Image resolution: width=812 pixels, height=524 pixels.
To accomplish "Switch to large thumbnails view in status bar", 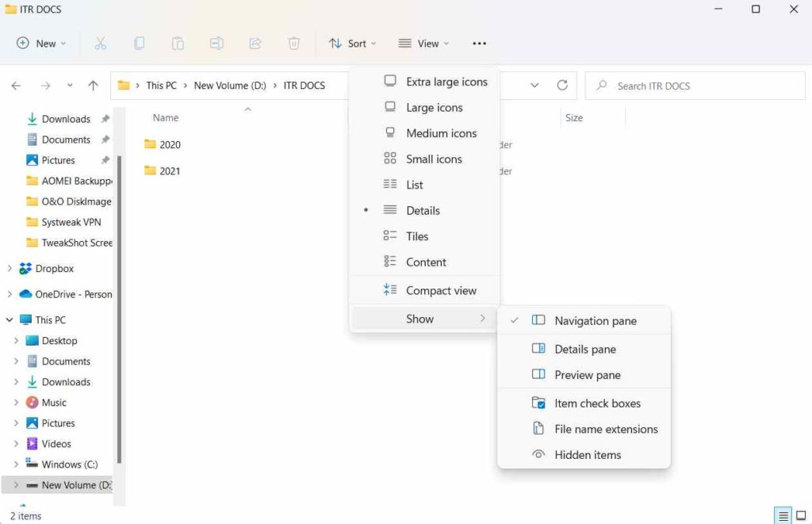I will coord(801,516).
